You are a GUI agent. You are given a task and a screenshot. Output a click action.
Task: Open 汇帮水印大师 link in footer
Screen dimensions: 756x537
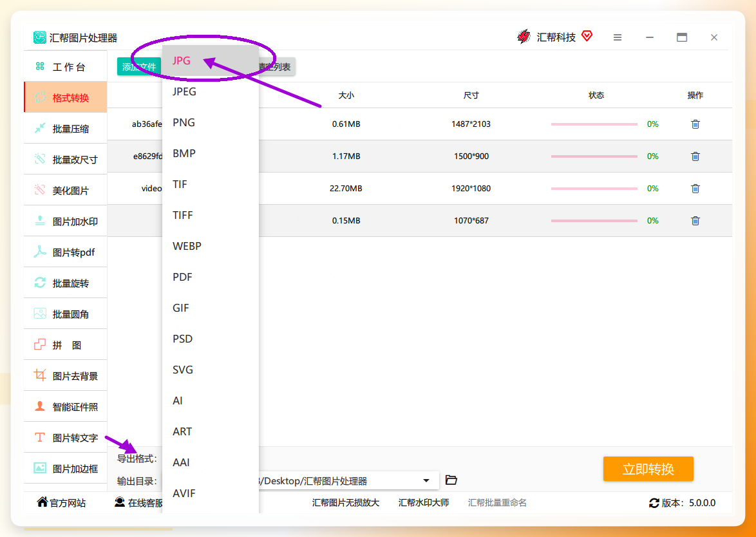423,503
